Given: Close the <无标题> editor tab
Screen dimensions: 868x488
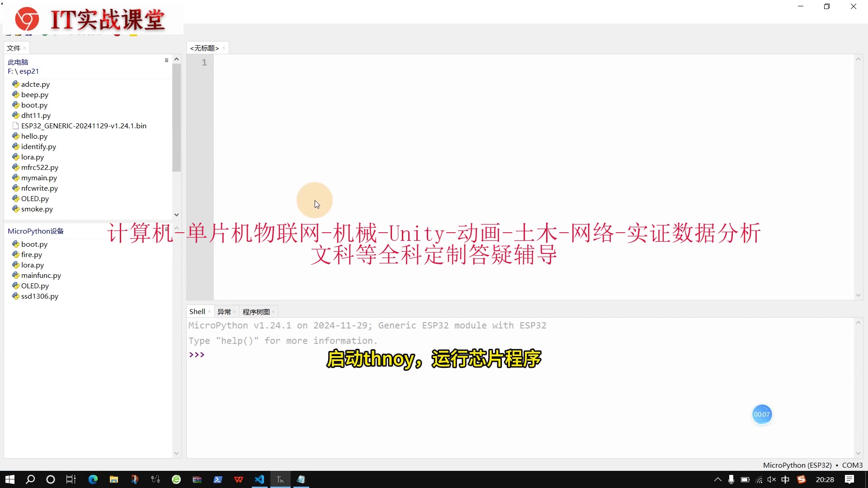Looking at the screenshot, I should pos(224,48).
